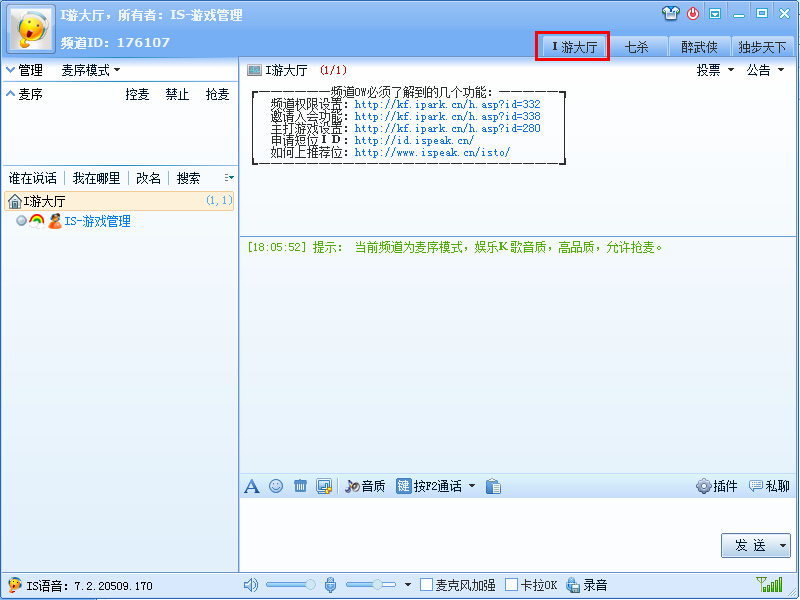This screenshot has height=600, width=800.
Task: Toggle the microphone mute icon
Action: 331,585
